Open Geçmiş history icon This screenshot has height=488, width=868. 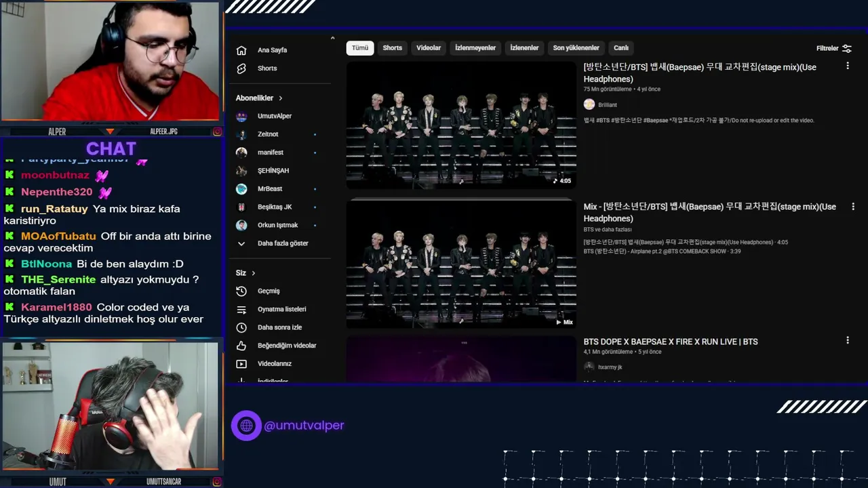tap(241, 291)
